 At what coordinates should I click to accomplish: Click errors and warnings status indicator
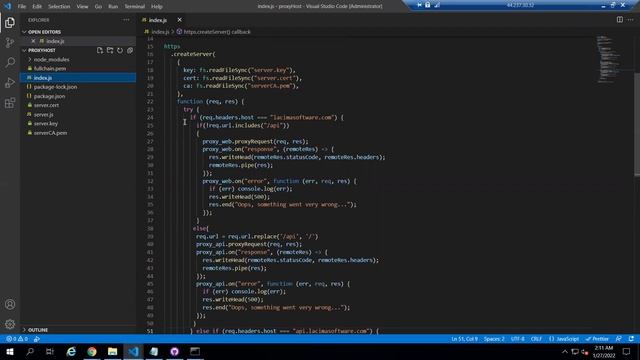(17, 339)
